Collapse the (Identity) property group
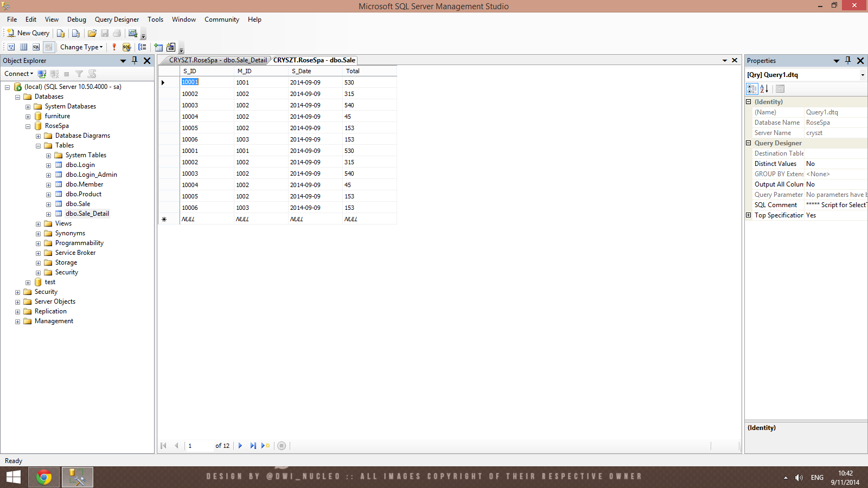 (749, 102)
